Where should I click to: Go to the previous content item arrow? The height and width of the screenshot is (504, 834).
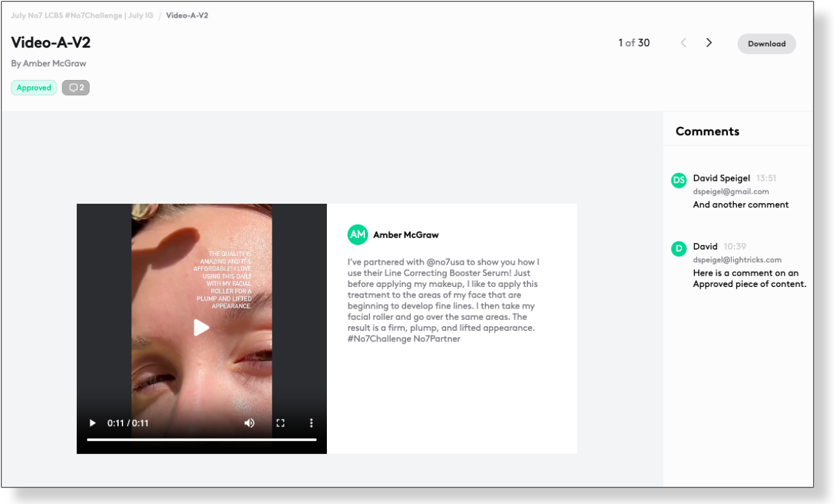pyautogui.click(x=684, y=43)
